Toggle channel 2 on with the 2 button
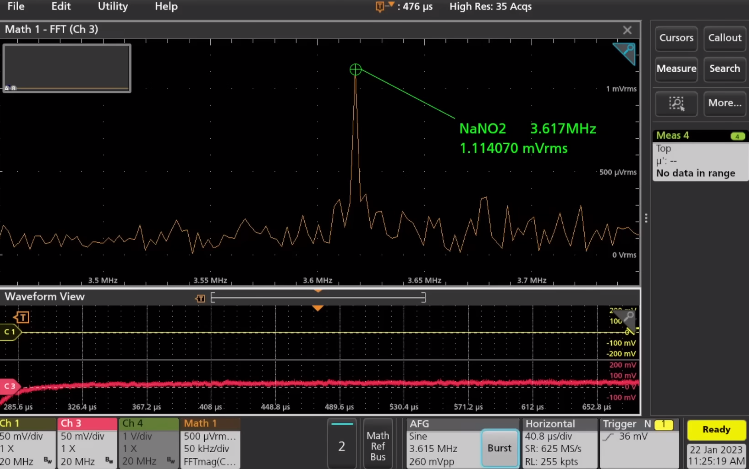This screenshot has width=749, height=469. pyautogui.click(x=341, y=446)
